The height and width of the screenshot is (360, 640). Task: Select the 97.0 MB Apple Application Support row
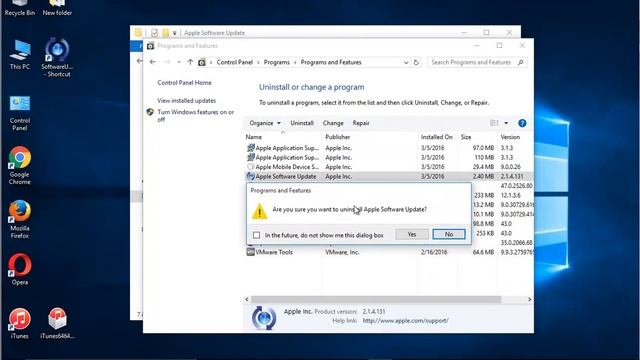click(x=388, y=148)
